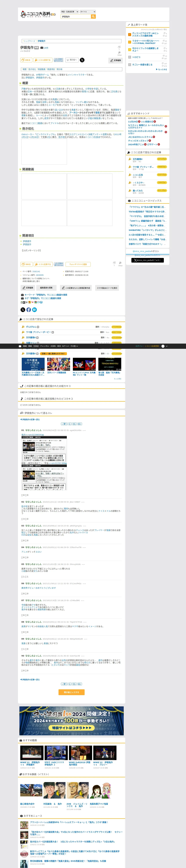Open ranking item 1 ディストピアのマザーAI

point(145,34)
